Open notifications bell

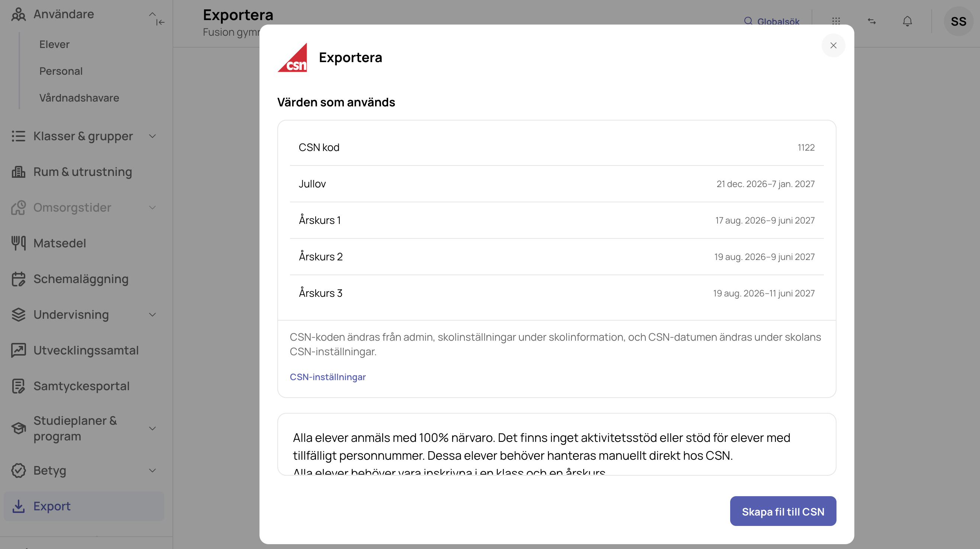[x=908, y=21]
